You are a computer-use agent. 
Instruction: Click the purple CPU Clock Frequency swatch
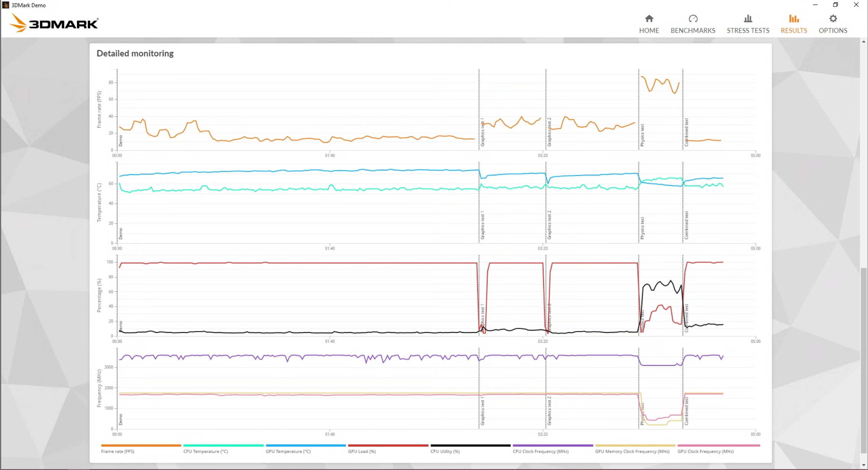click(553, 445)
